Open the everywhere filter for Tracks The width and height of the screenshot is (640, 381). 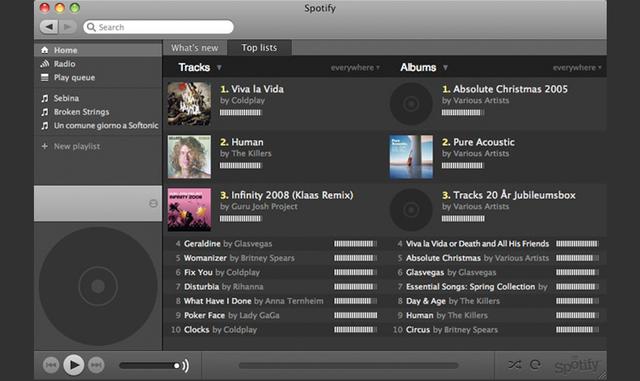point(355,68)
